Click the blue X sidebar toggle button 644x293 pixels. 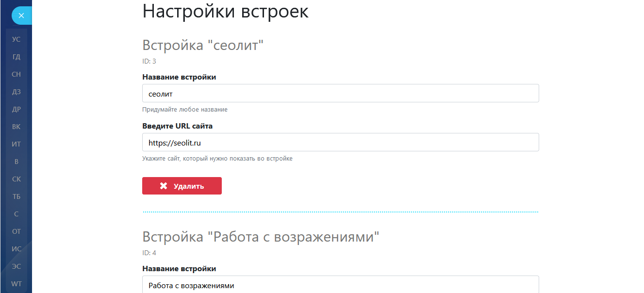pos(21,16)
